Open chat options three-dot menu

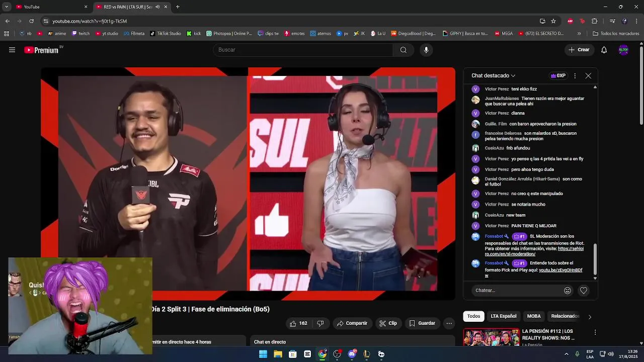click(x=575, y=76)
